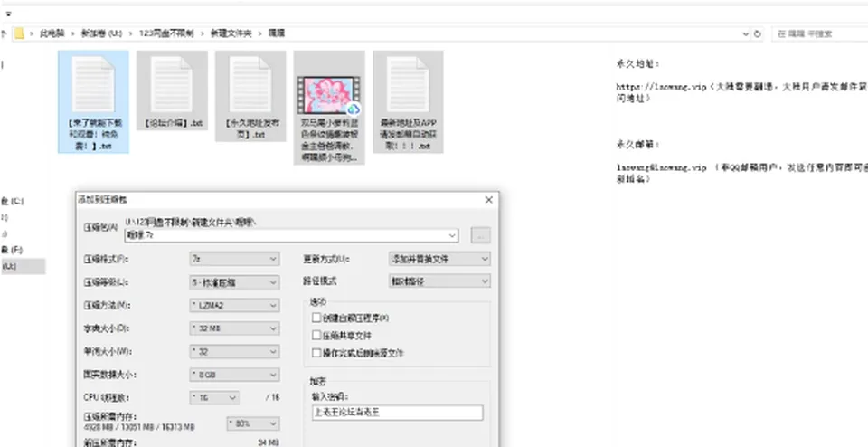
Task: Select the (F:) drive in the navigation pane
Action: [x=12, y=250]
